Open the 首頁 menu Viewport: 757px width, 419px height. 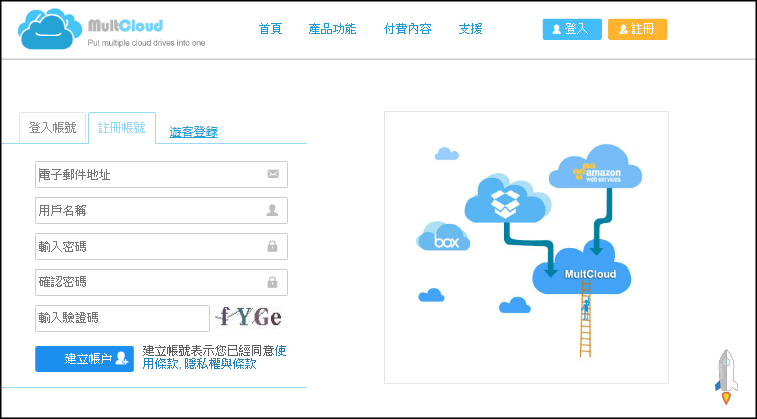coord(270,28)
